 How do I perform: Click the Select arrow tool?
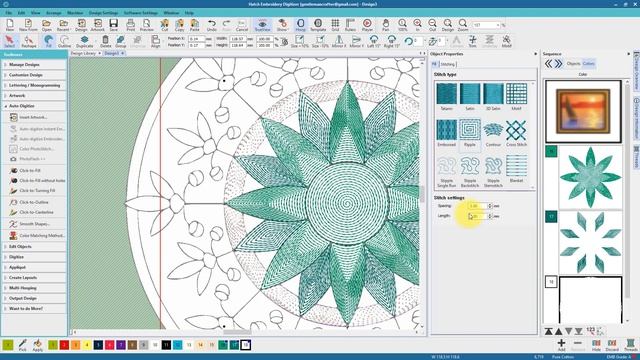9,41
